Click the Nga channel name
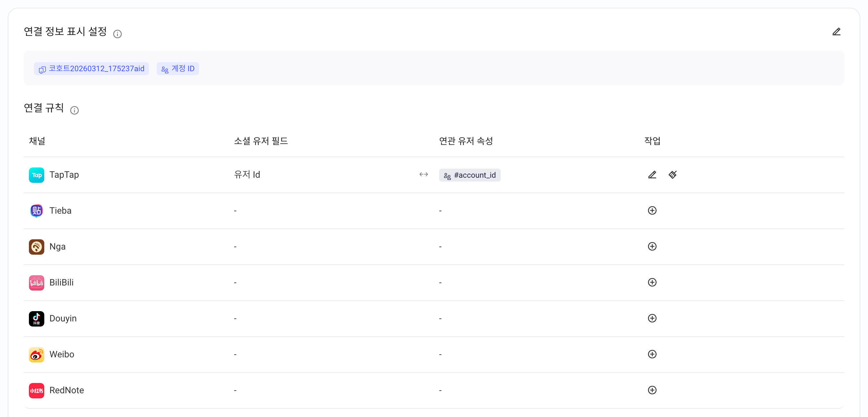The width and height of the screenshot is (868, 417). click(x=57, y=247)
